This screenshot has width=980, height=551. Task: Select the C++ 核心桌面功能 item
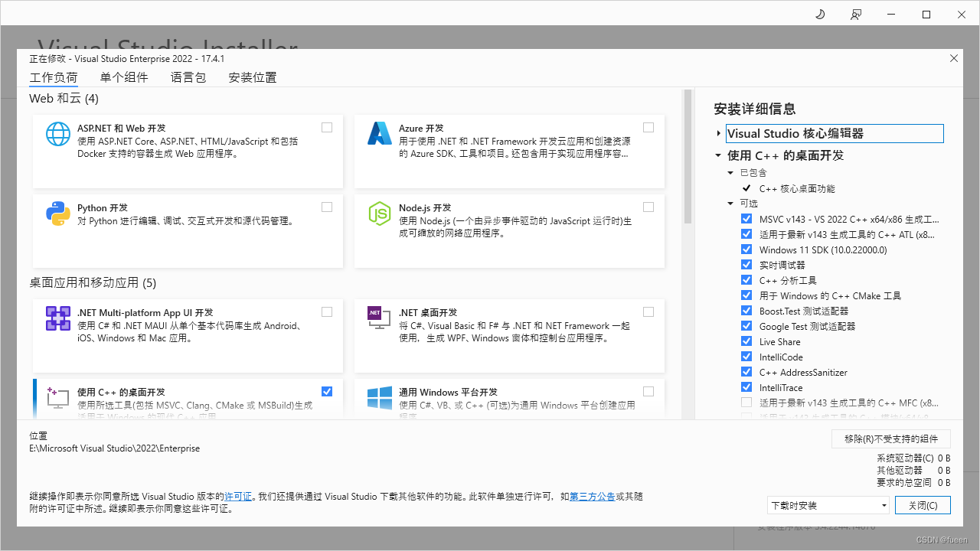click(x=797, y=188)
